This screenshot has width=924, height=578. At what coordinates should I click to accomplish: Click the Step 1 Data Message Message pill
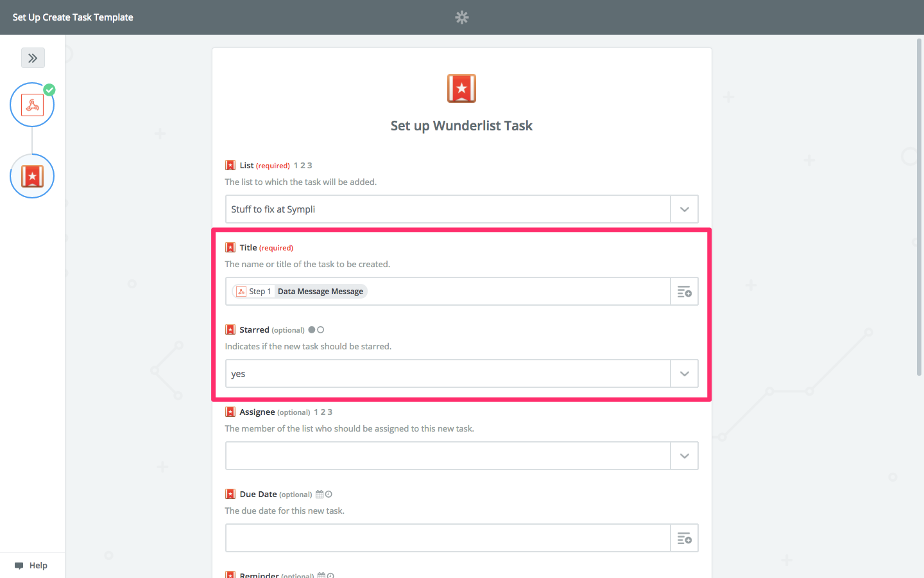click(x=300, y=292)
